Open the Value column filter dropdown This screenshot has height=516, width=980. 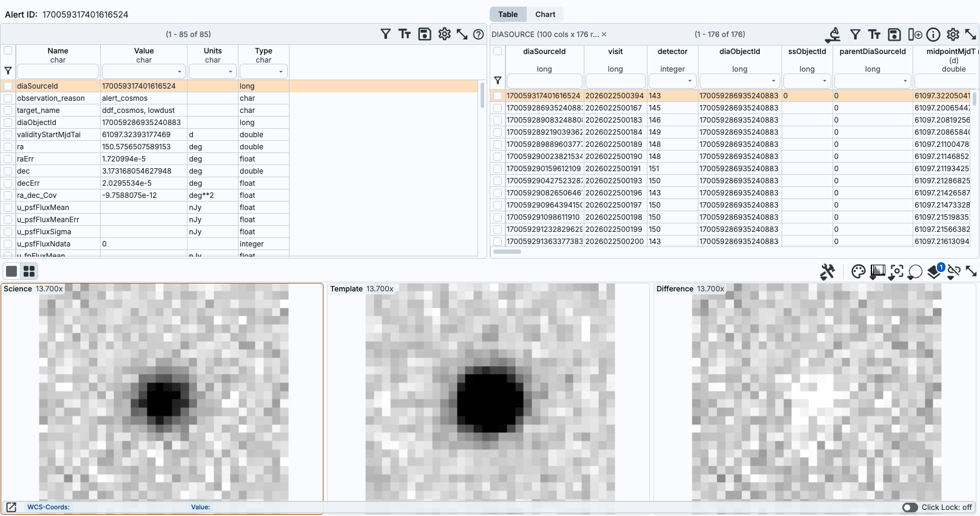pyautogui.click(x=180, y=72)
